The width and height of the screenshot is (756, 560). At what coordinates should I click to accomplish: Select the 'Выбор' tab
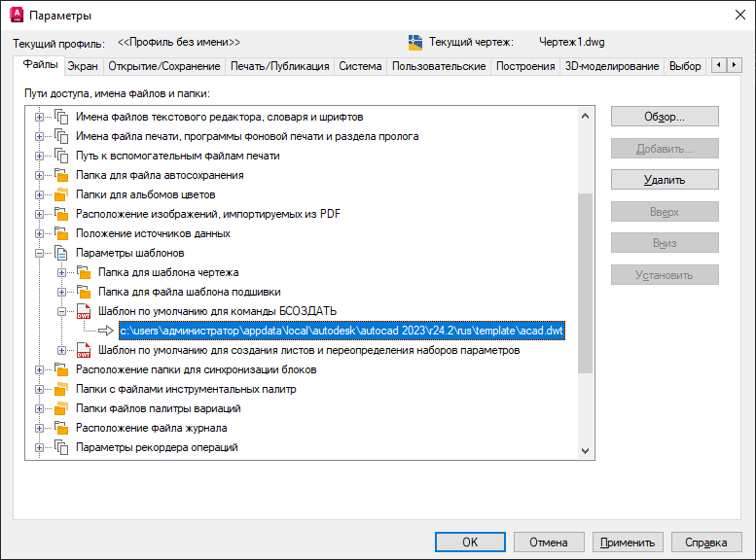pyautogui.click(x=685, y=66)
